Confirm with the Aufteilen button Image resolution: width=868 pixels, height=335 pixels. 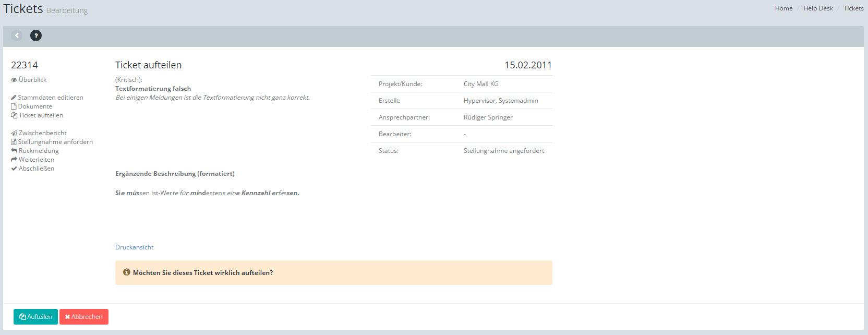click(x=35, y=317)
